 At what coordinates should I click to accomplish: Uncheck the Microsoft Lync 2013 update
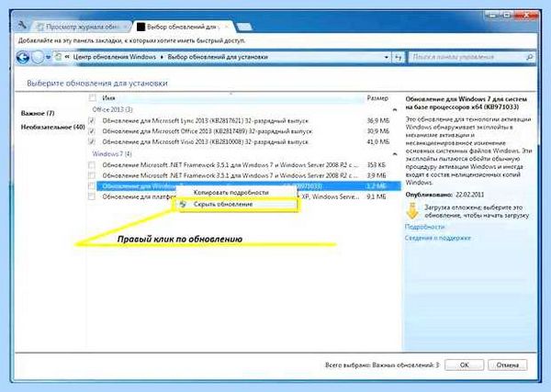(x=92, y=121)
